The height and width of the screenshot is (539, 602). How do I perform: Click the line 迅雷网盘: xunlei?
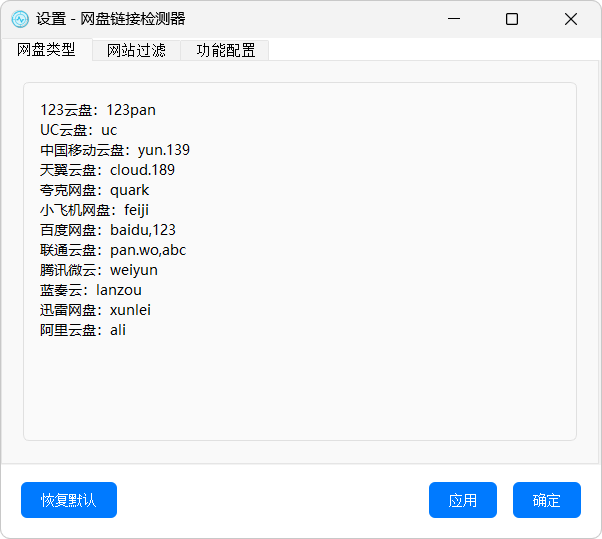point(96,310)
